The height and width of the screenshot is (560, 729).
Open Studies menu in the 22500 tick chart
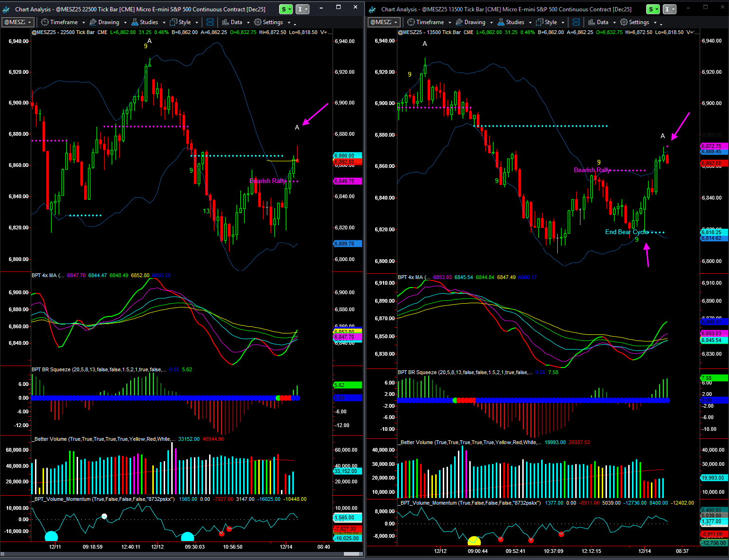pyautogui.click(x=148, y=22)
